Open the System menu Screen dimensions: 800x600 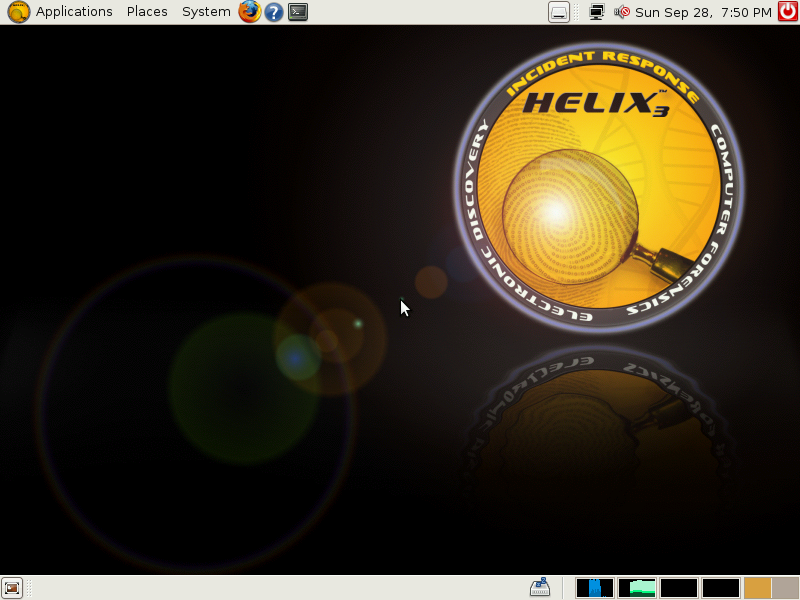(x=206, y=12)
